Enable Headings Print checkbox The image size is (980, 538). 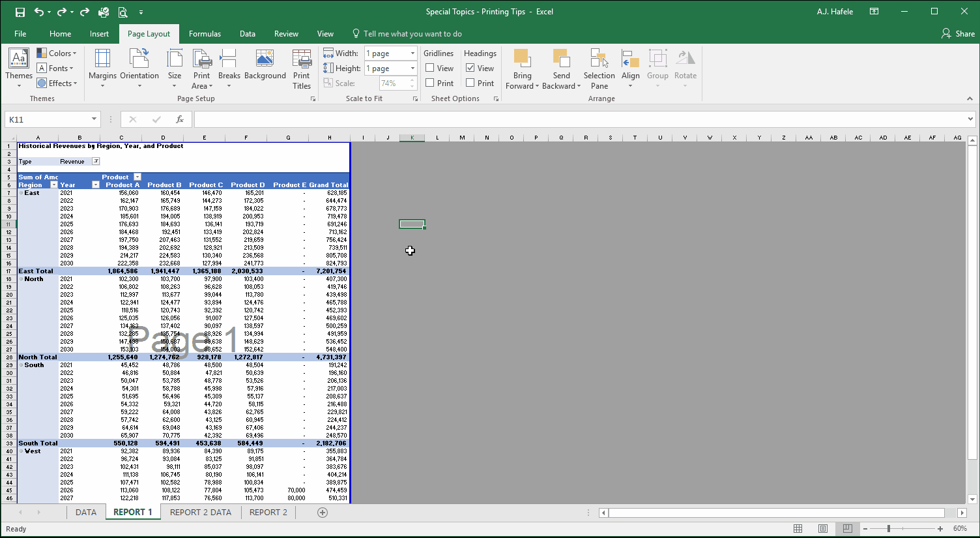470,83
